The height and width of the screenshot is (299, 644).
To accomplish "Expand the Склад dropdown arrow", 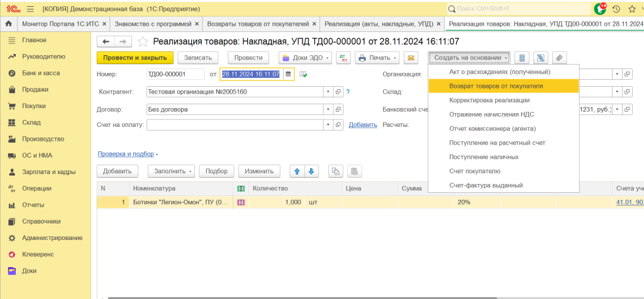I will (x=618, y=92).
